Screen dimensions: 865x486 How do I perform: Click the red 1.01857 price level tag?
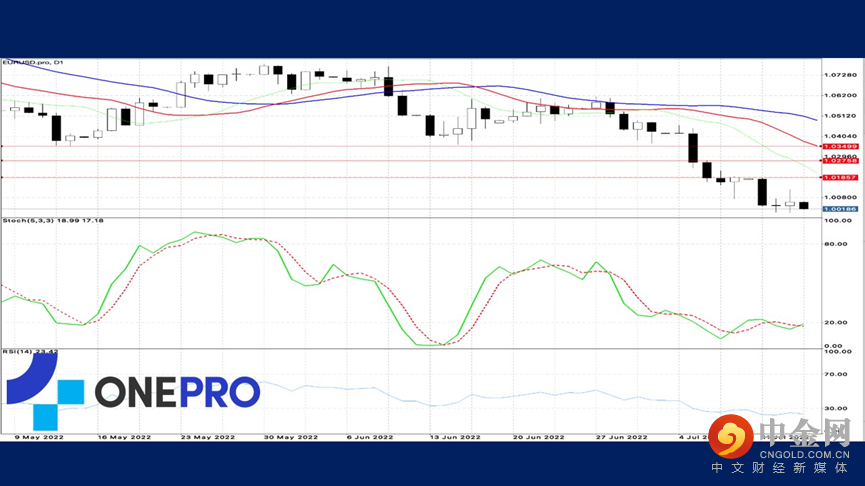[840, 178]
